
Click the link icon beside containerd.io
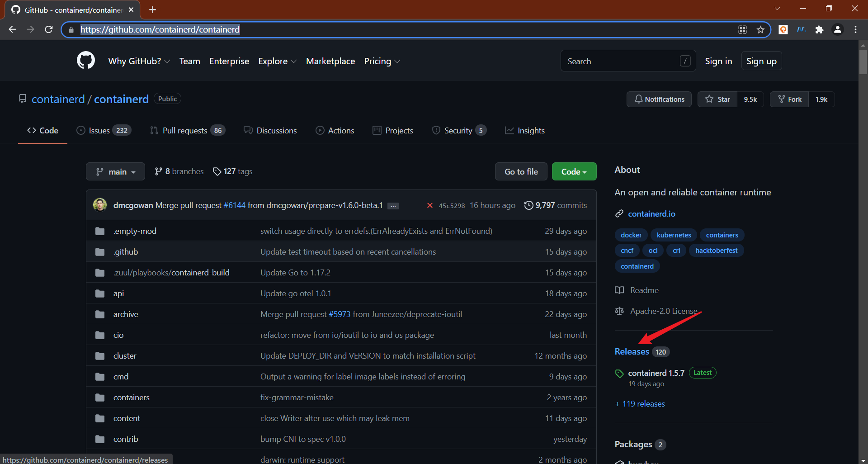(619, 213)
